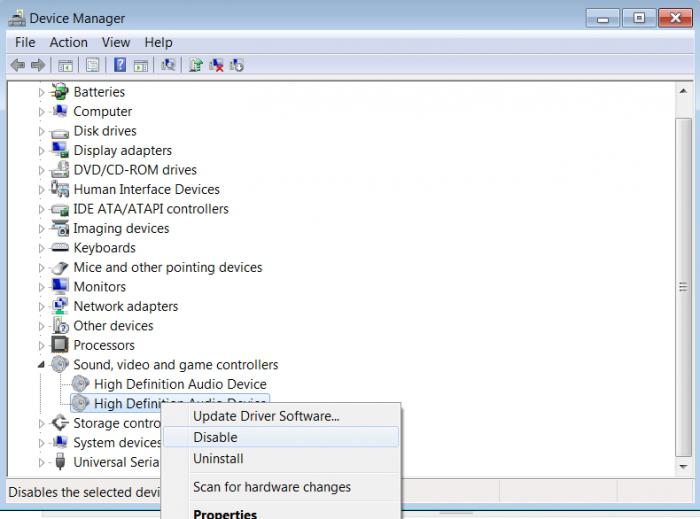Viewport: 700px width, 519px height.
Task: Expand the Disk drives node arrow
Action: (x=41, y=131)
